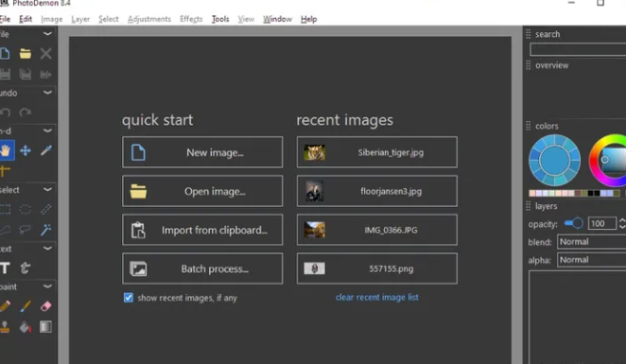The image size is (626, 364).
Task: Open the View menu
Action: (x=246, y=19)
